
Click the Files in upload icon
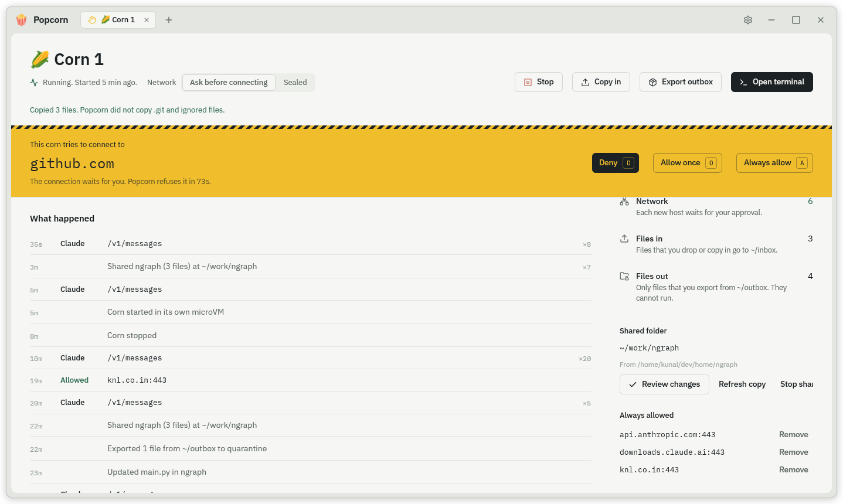tap(624, 239)
